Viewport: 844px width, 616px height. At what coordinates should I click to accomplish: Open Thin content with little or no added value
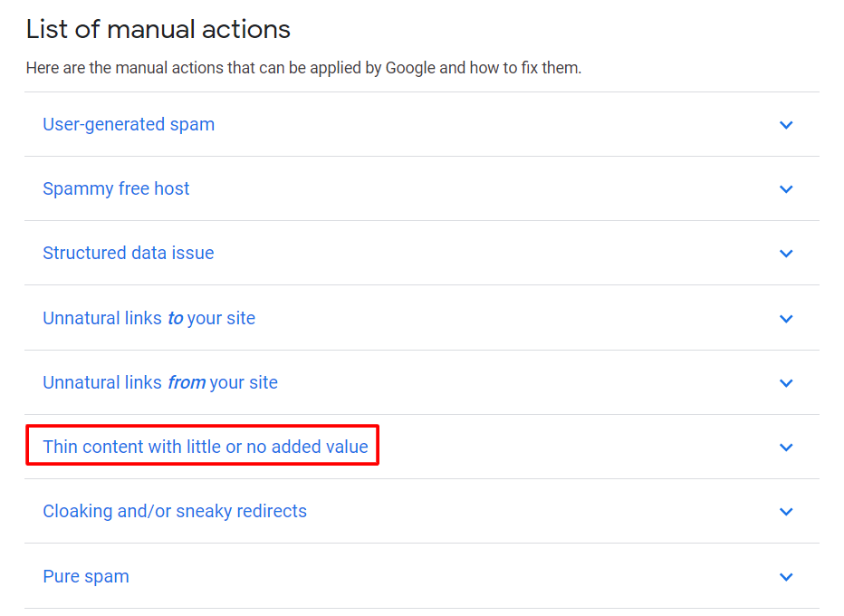tap(206, 447)
